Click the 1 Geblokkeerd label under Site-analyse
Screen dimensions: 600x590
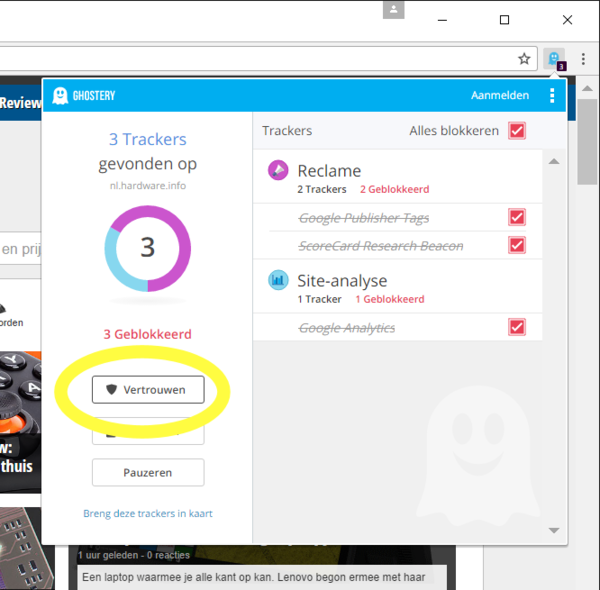[x=390, y=299]
